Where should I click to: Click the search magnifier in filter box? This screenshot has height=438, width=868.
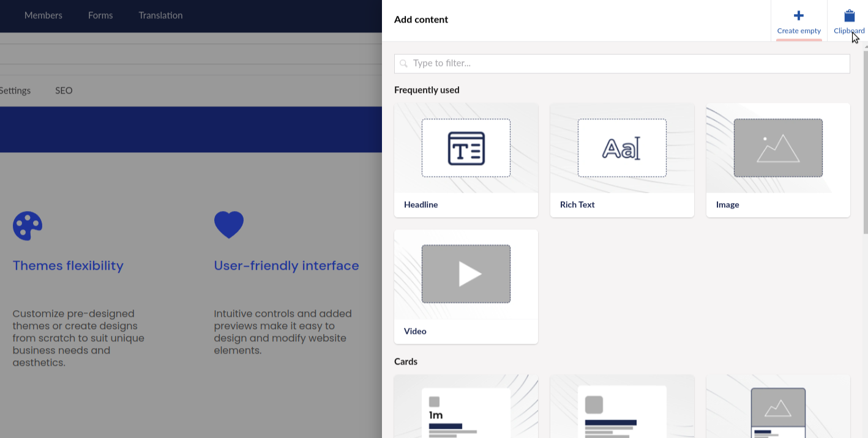(404, 64)
